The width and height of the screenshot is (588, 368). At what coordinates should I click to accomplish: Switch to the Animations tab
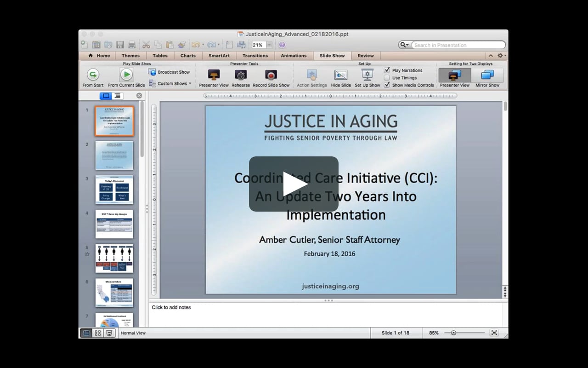tap(294, 56)
